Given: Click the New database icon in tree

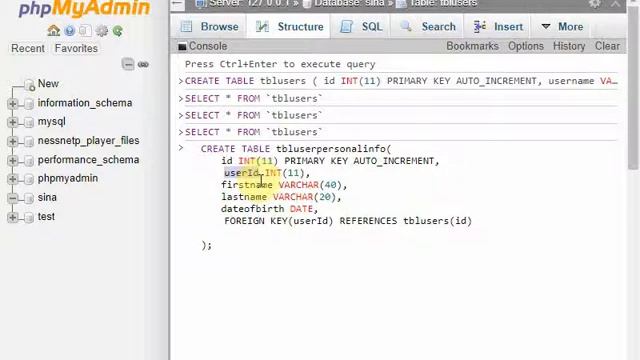Looking at the screenshot, I should pos(29,85).
